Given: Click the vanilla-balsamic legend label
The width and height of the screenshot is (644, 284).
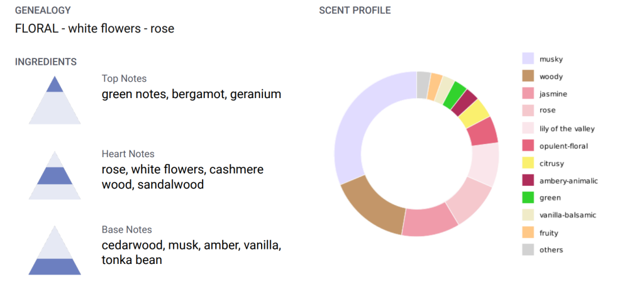Looking at the screenshot, I should pos(567,215).
